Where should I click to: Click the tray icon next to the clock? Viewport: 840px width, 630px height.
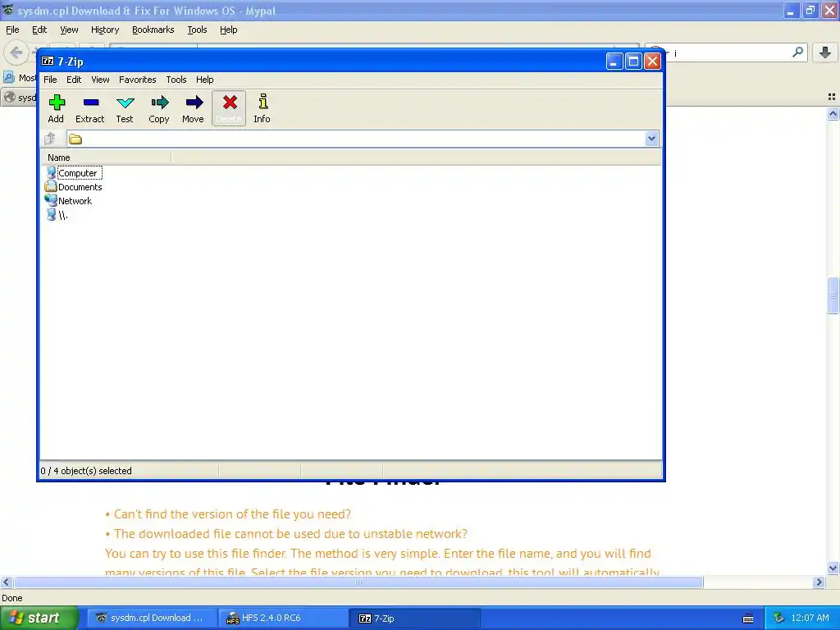click(779, 619)
